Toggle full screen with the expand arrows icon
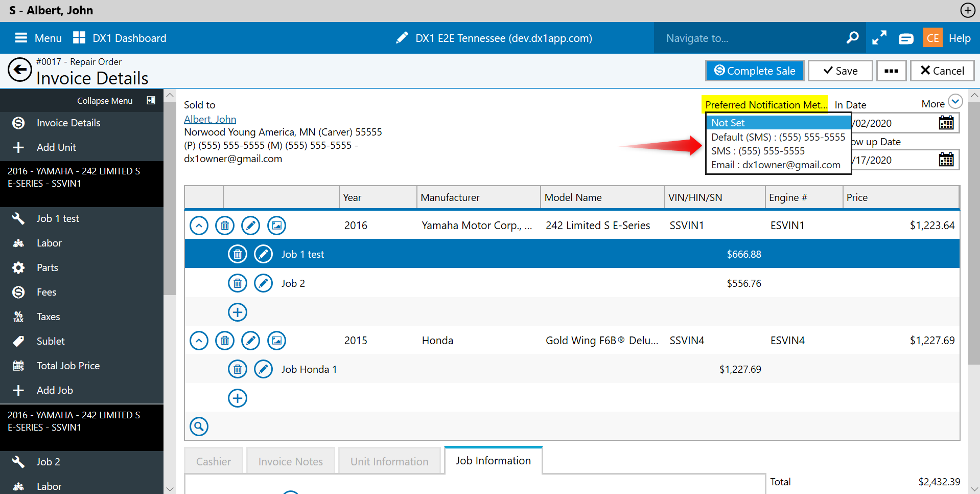Screen dimensions: 980x494 [x=879, y=38]
